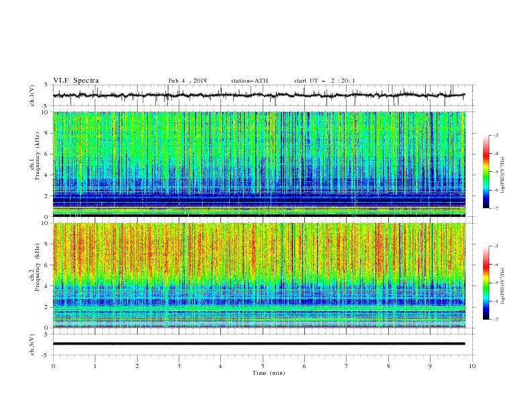Click the ch.1 spectrogram color scale bar
This screenshot has width=532, height=411.
point(486,172)
